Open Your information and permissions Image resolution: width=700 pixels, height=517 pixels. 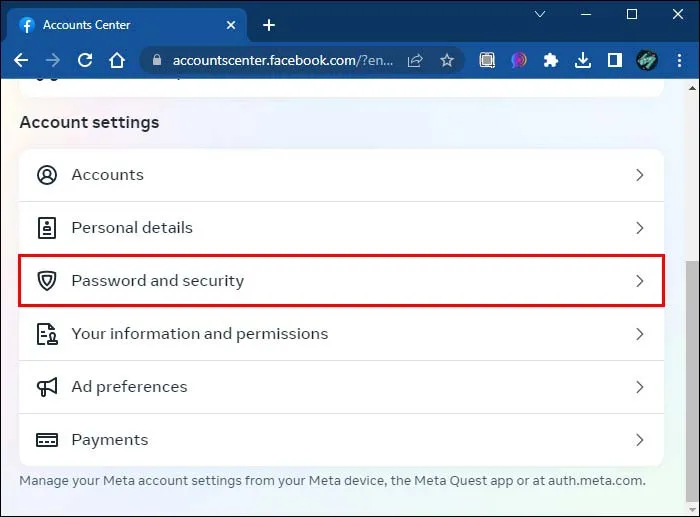coord(342,334)
